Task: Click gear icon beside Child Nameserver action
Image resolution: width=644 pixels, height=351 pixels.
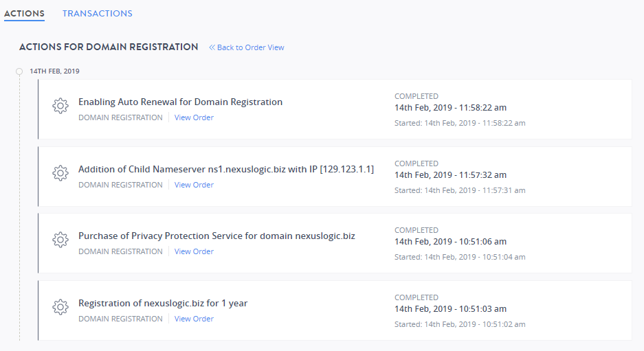Action: (60, 173)
